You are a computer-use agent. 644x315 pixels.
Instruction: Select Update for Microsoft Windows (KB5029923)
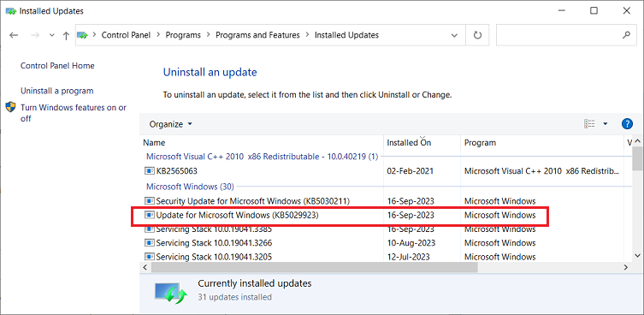[237, 215]
